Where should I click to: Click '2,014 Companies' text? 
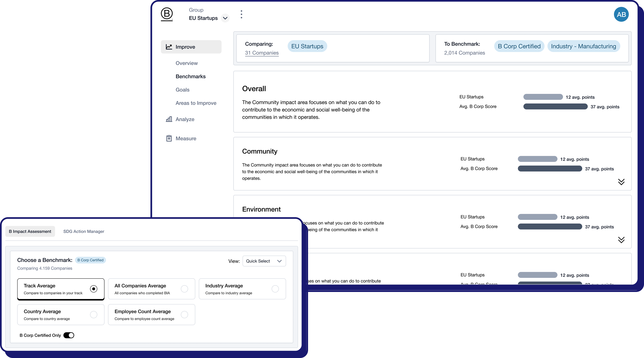tap(464, 53)
